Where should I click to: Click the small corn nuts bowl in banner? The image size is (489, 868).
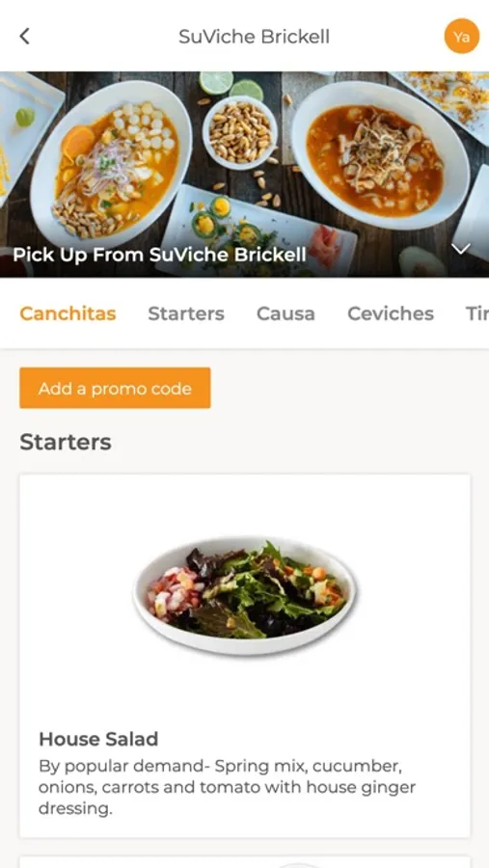click(x=240, y=132)
